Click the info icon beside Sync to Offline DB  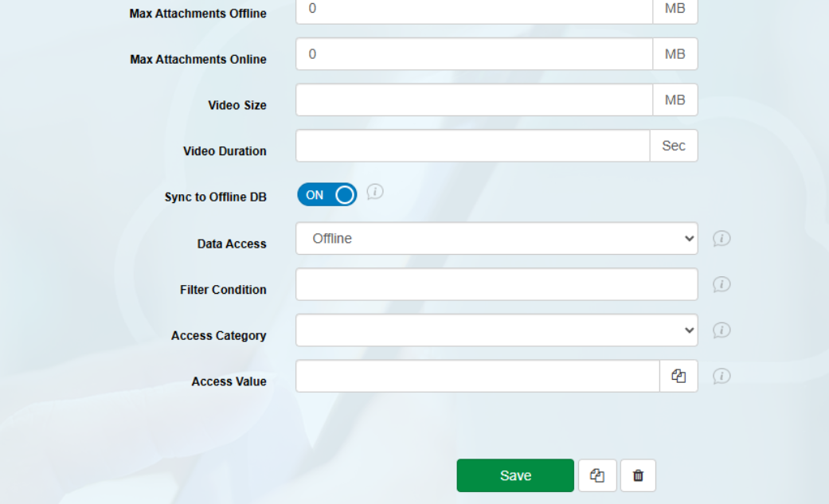[x=375, y=192]
